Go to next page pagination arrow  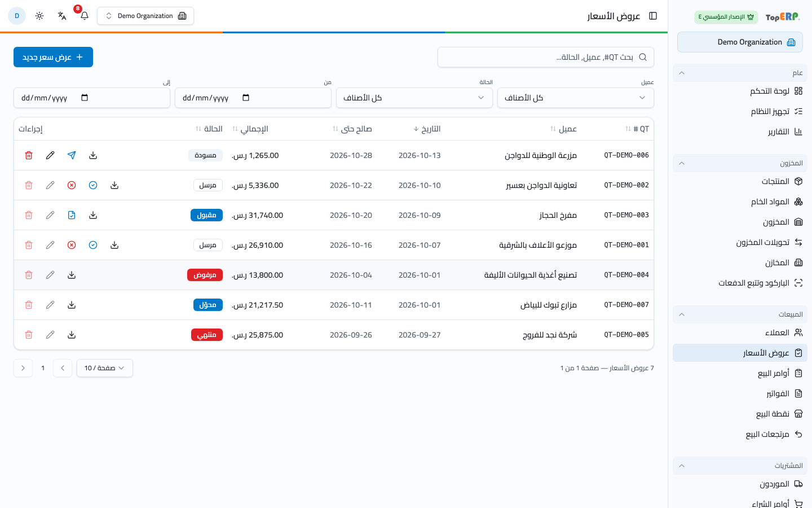click(x=23, y=368)
